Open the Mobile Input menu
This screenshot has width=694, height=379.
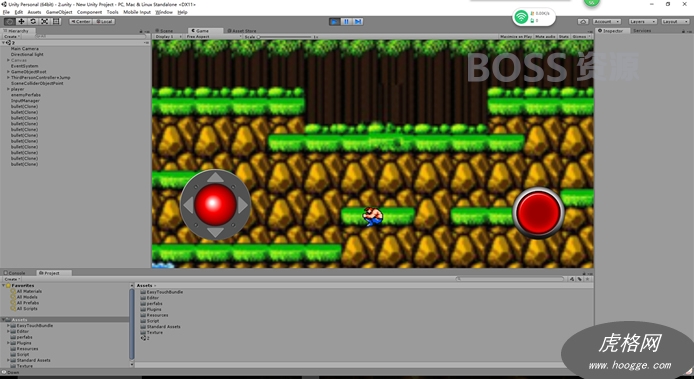point(137,12)
